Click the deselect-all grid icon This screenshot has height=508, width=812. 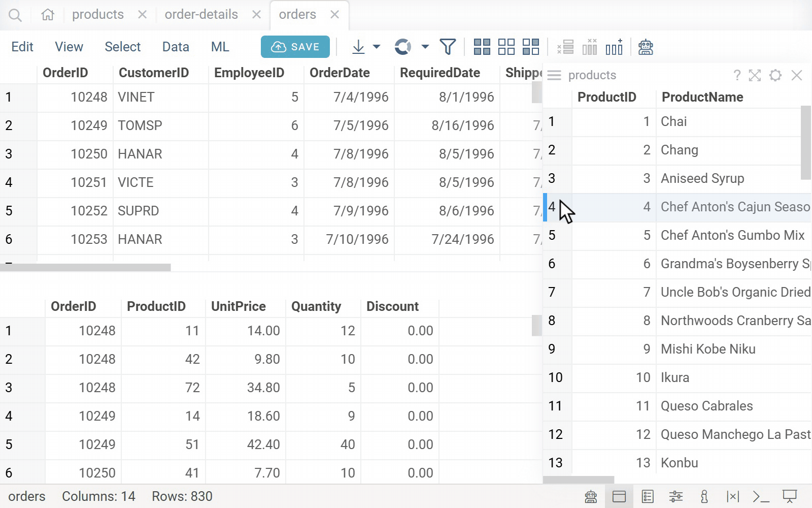point(506,47)
